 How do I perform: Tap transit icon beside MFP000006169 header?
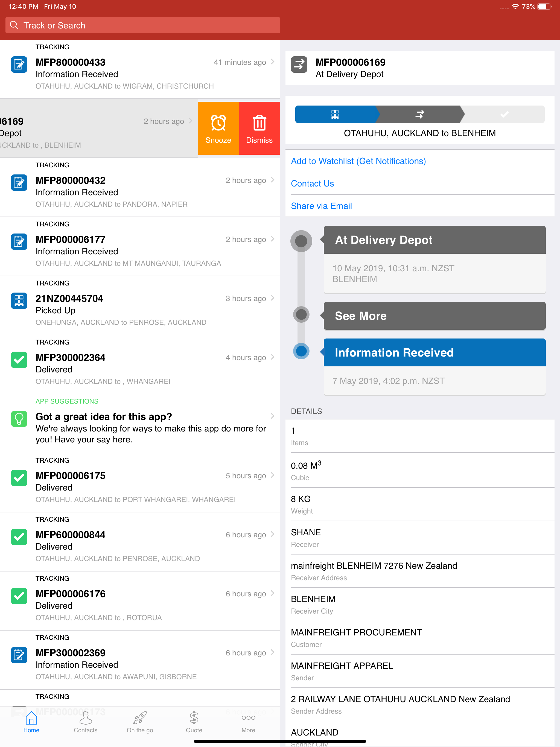pyautogui.click(x=299, y=65)
